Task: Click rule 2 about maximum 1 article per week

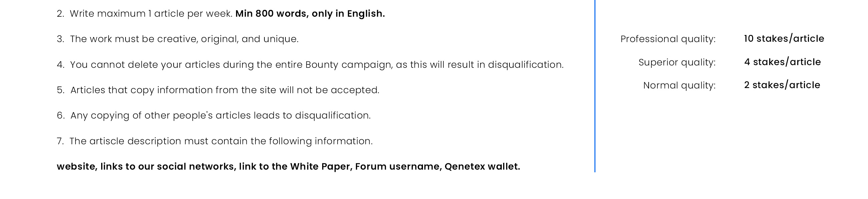Action: click(221, 14)
